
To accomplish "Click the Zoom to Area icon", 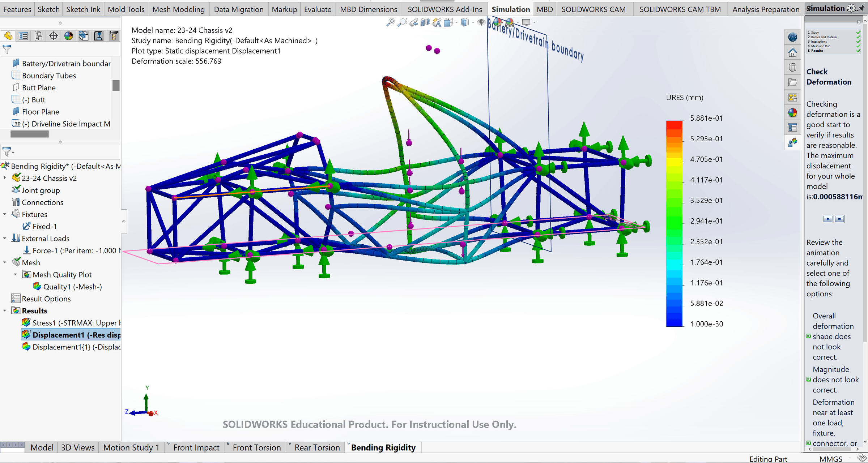I will 402,22.
